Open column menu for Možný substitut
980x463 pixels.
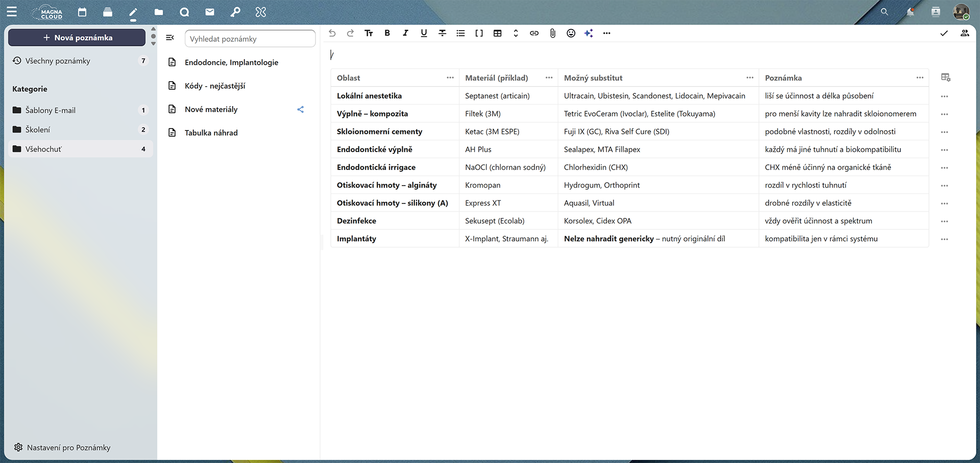(x=749, y=78)
